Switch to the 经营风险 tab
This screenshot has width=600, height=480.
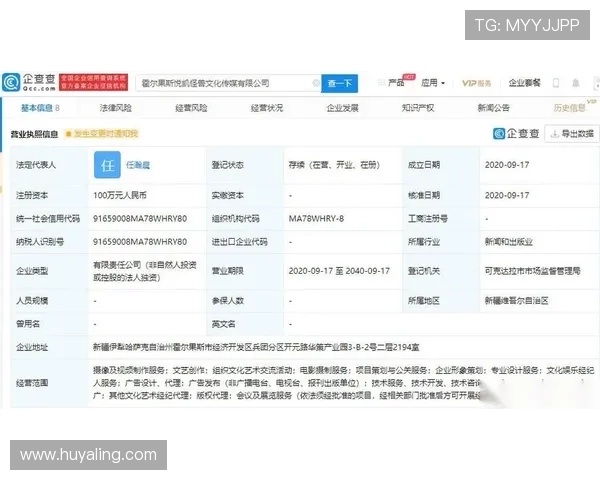coord(191,108)
